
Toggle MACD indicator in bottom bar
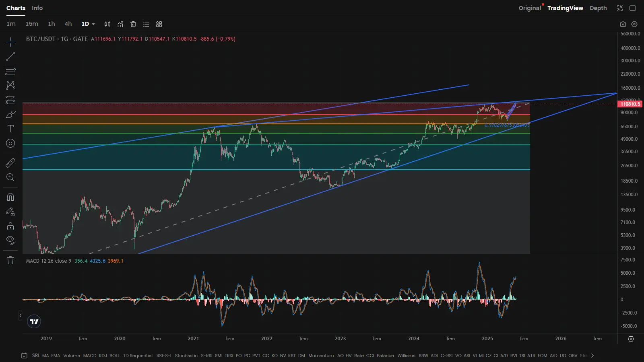coord(90,356)
